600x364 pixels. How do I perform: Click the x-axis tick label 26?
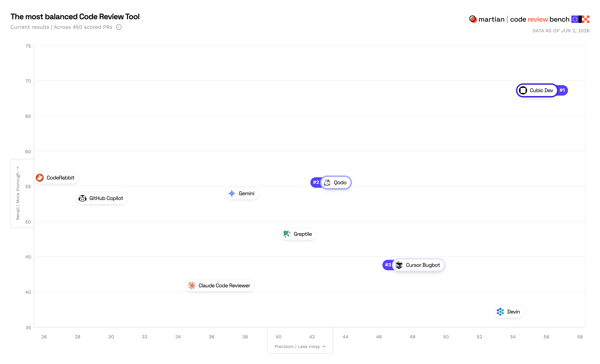(44, 337)
